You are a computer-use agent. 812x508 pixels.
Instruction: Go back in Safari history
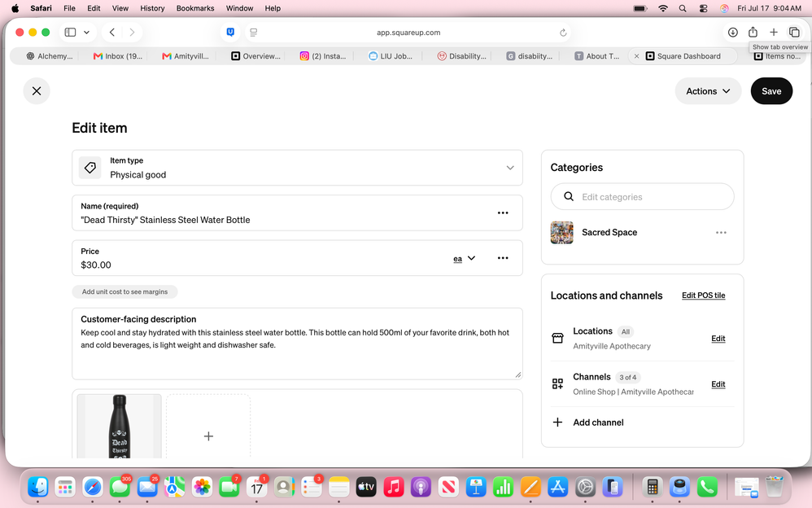(x=111, y=32)
